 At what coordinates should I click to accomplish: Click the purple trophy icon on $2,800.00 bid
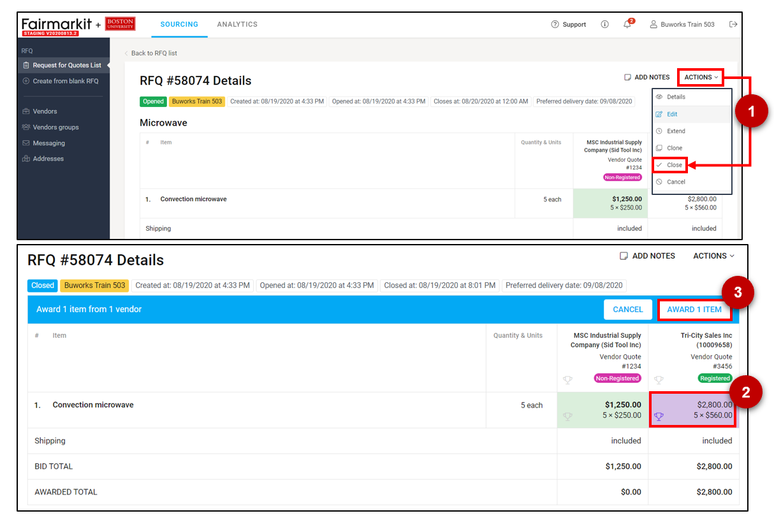pyautogui.click(x=659, y=417)
